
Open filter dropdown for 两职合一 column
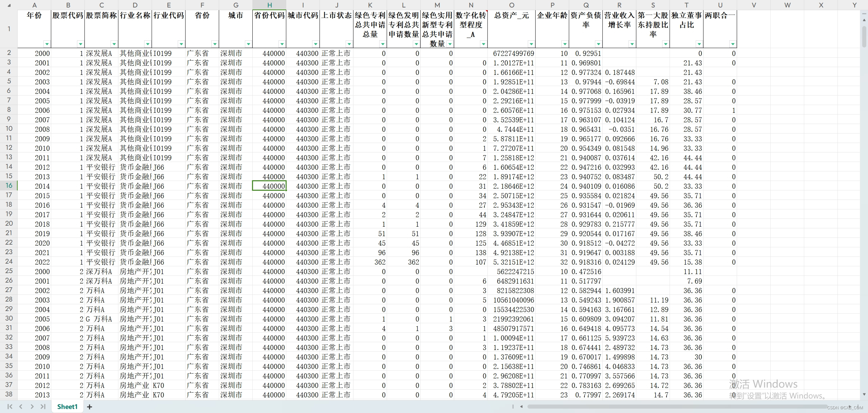pos(733,44)
